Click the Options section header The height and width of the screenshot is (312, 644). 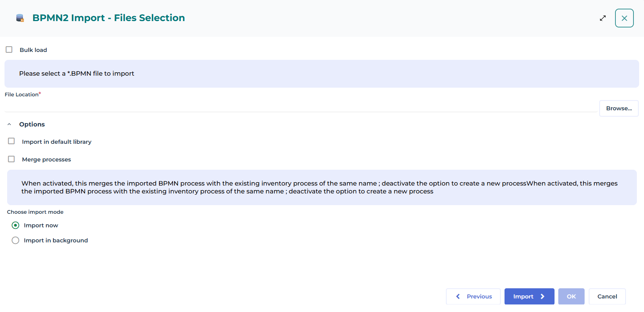coord(32,124)
